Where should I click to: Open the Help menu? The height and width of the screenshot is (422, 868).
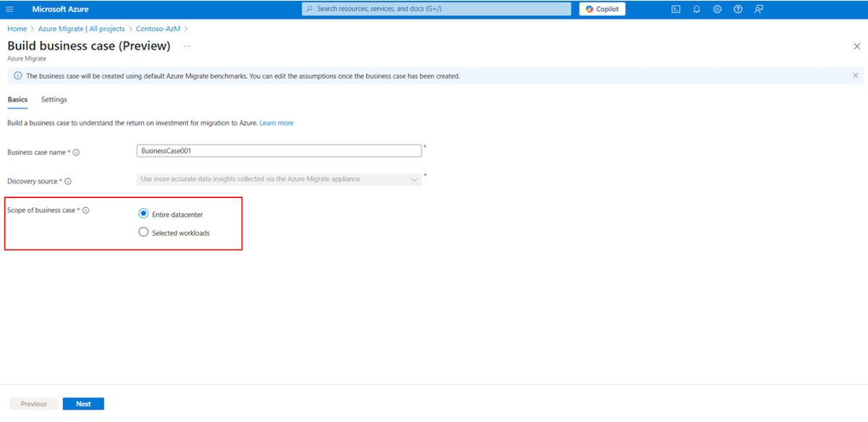[737, 9]
